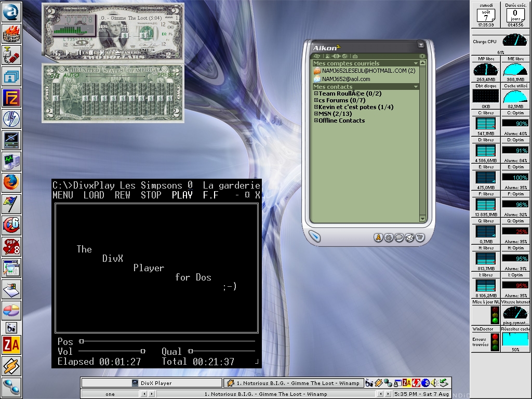Image resolution: width=532 pixels, height=399 pixels.
Task: Collapse the Mes comptes courriels section
Action: (416, 63)
